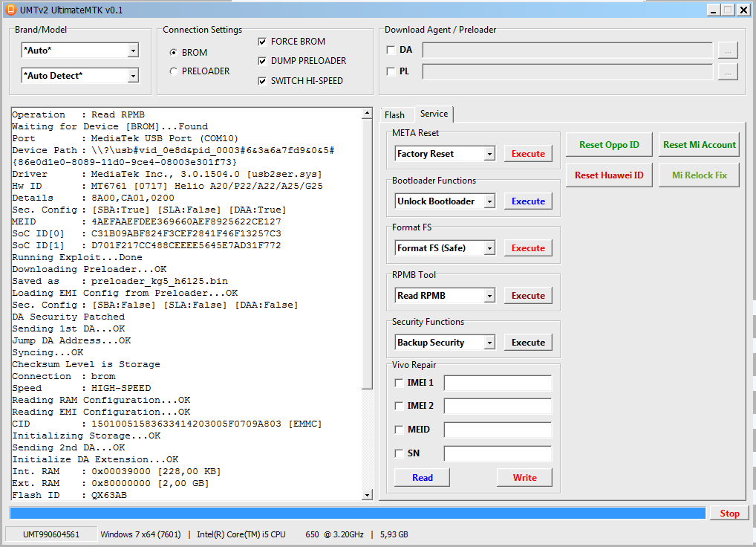The image size is (756, 547).
Task: Select the PRELOADER radio button
Action: click(174, 71)
